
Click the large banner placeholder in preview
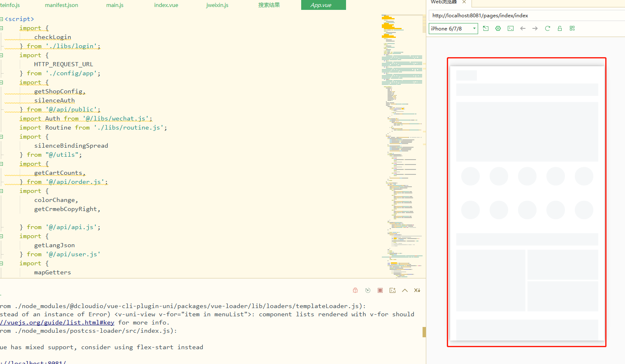527,132
